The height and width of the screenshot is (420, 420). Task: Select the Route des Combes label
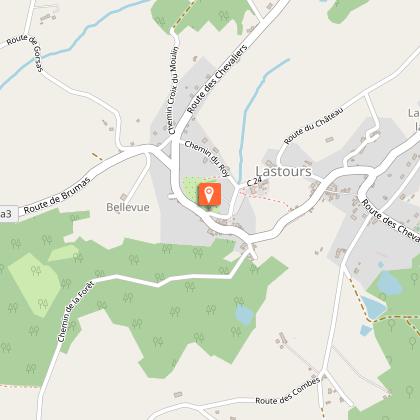288,390
